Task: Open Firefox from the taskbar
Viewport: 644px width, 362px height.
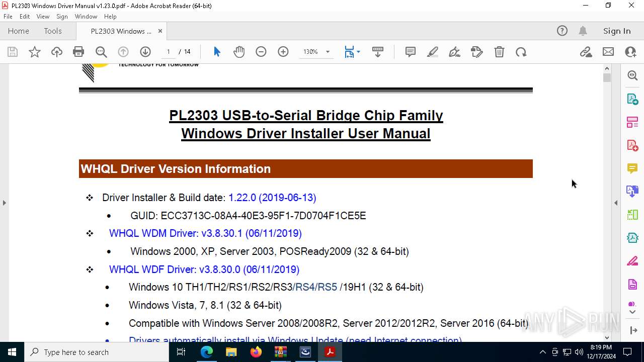Action: pos(256,352)
